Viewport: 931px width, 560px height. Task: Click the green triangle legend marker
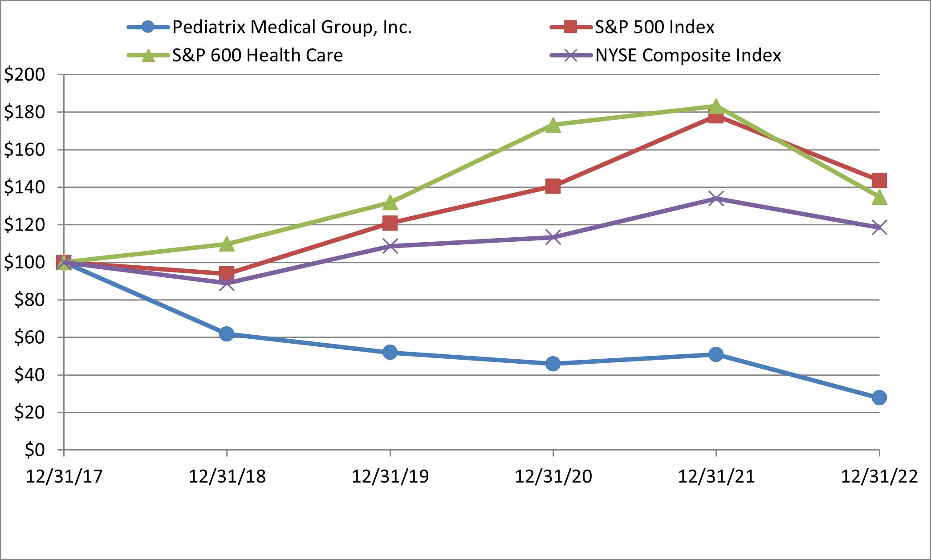[x=148, y=56]
